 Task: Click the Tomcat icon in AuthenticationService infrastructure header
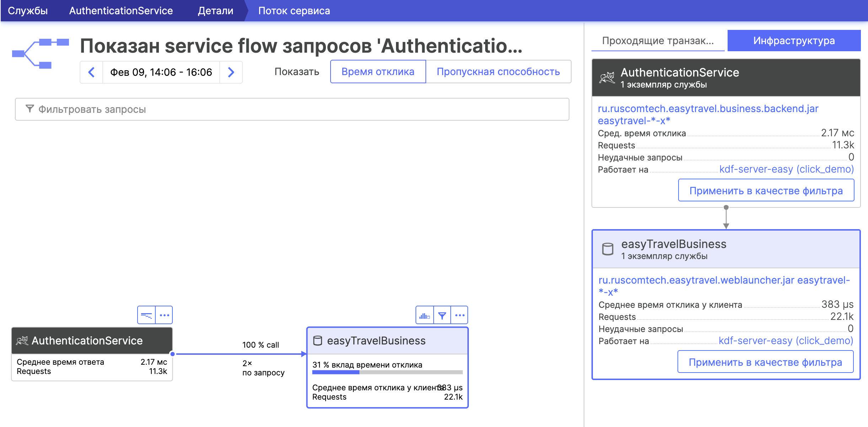pyautogui.click(x=607, y=78)
